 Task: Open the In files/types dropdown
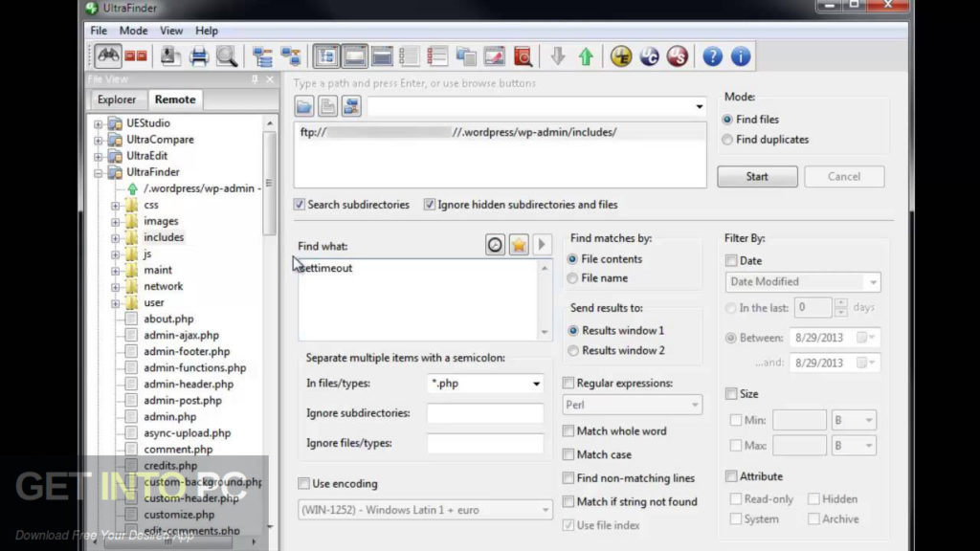pos(536,384)
